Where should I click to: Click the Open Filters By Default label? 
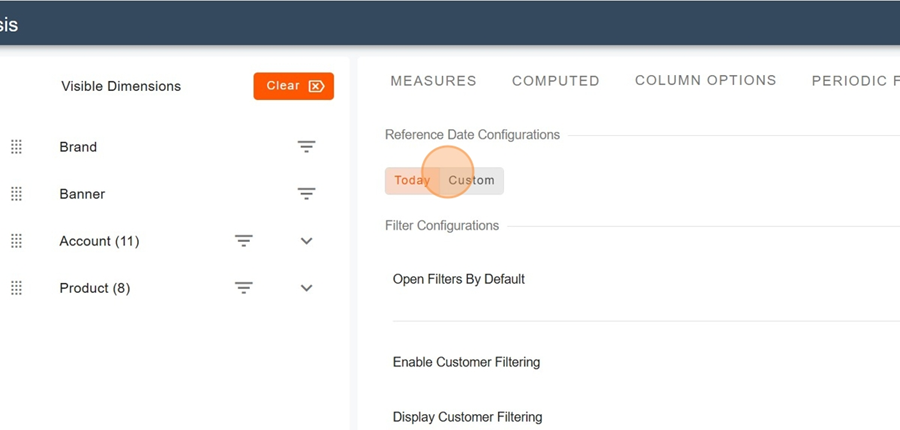point(459,280)
